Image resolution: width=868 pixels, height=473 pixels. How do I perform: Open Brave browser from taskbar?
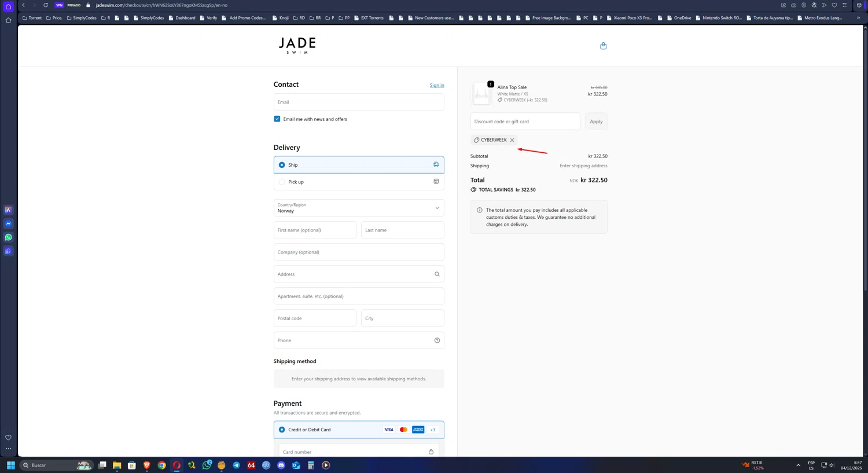[147, 465]
